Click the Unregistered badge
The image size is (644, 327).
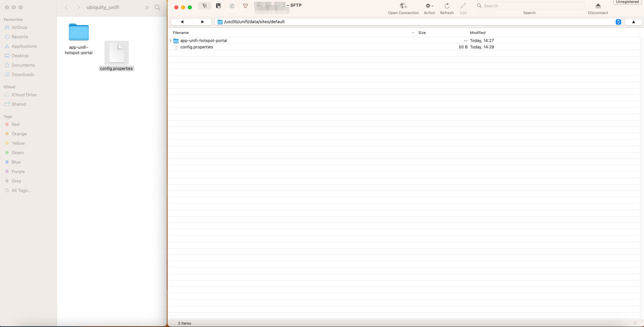627,2
